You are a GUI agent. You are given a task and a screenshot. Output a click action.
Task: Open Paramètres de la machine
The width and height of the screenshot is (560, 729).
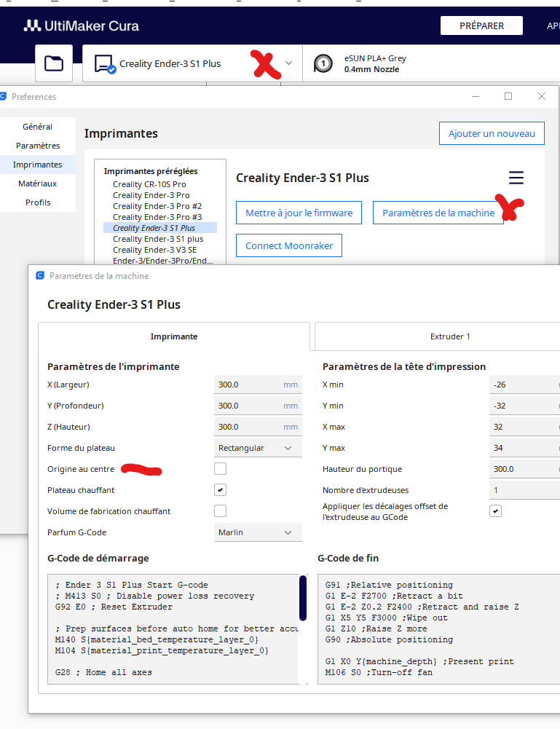(438, 213)
